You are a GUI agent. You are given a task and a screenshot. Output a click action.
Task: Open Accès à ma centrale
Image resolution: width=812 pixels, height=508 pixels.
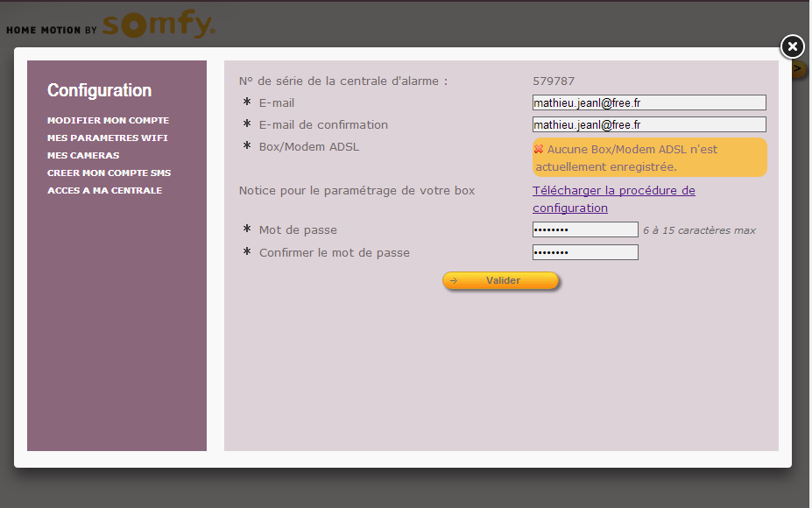[104, 190]
